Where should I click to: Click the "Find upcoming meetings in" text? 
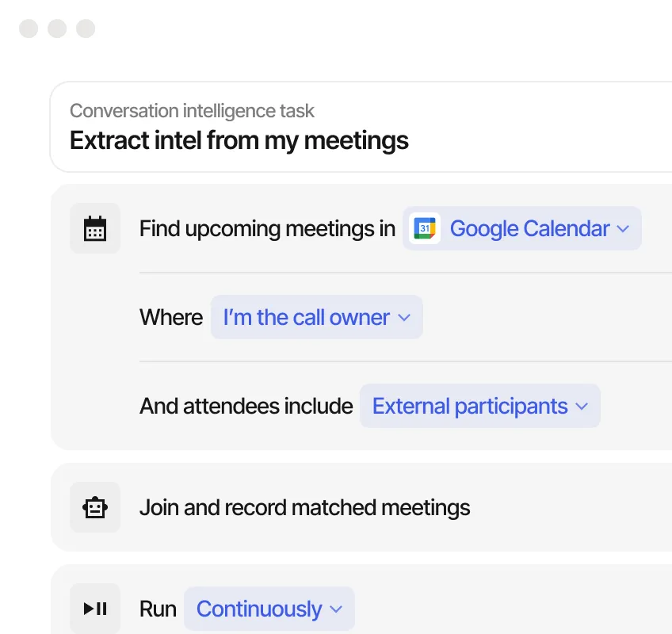coord(267,228)
